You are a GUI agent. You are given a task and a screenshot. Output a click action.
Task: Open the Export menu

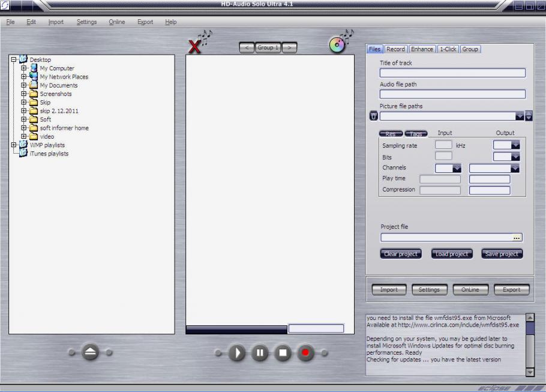click(145, 22)
